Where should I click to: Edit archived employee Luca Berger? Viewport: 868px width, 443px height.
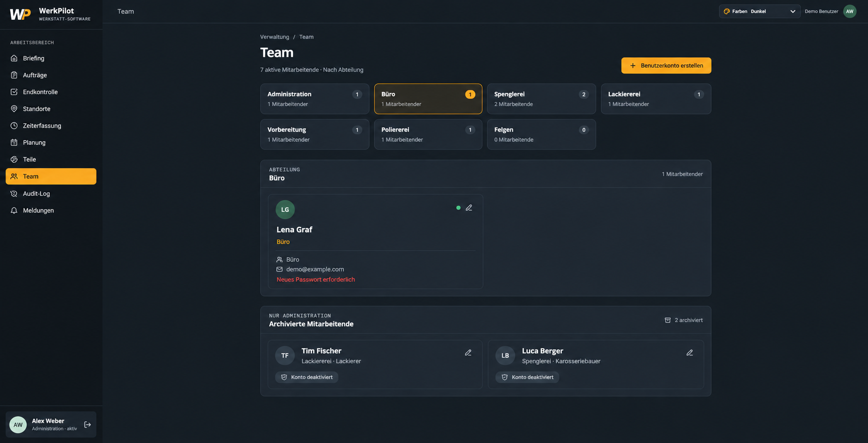coord(689,353)
